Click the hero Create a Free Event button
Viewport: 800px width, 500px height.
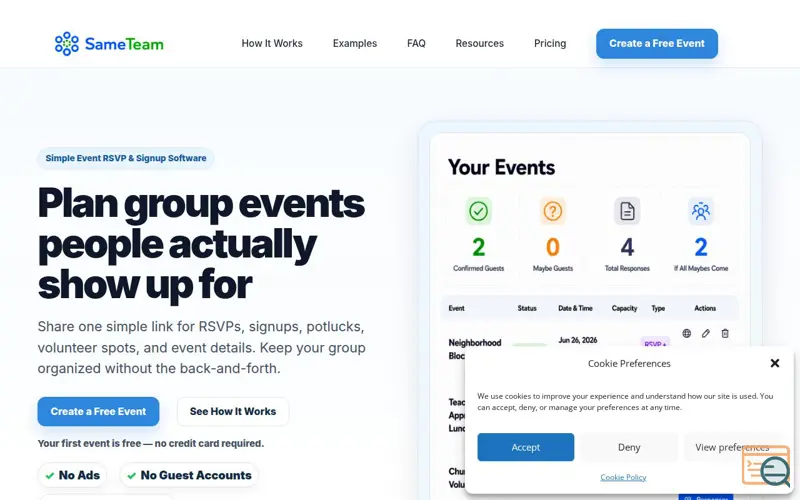pyautogui.click(x=98, y=411)
